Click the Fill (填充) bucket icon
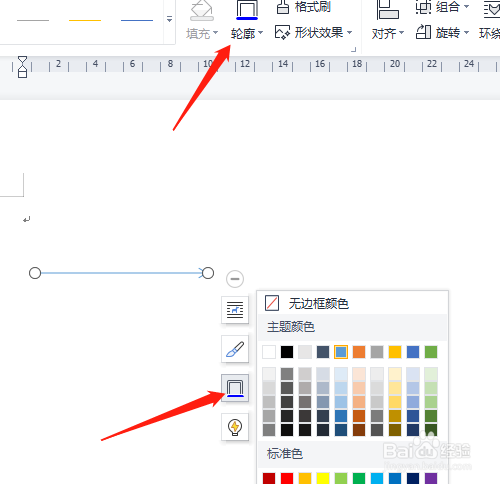The width and height of the screenshot is (500, 484). click(x=202, y=11)
